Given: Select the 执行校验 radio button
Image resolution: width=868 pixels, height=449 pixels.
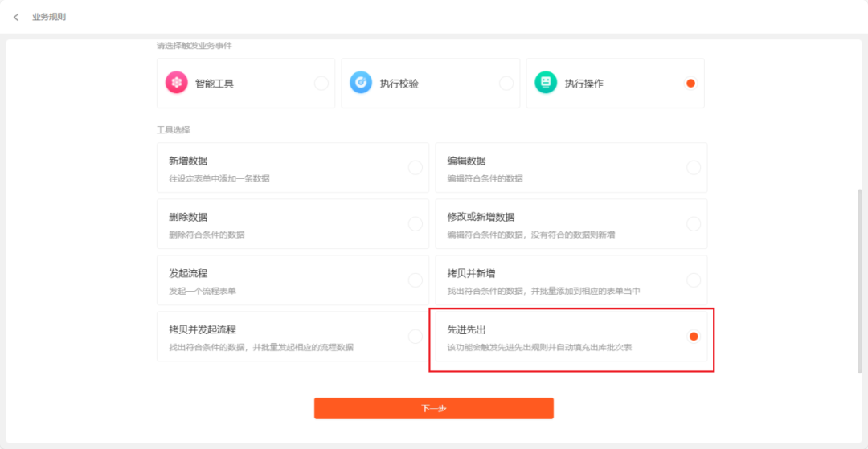Looking at the screenshot, I should 506,84.
